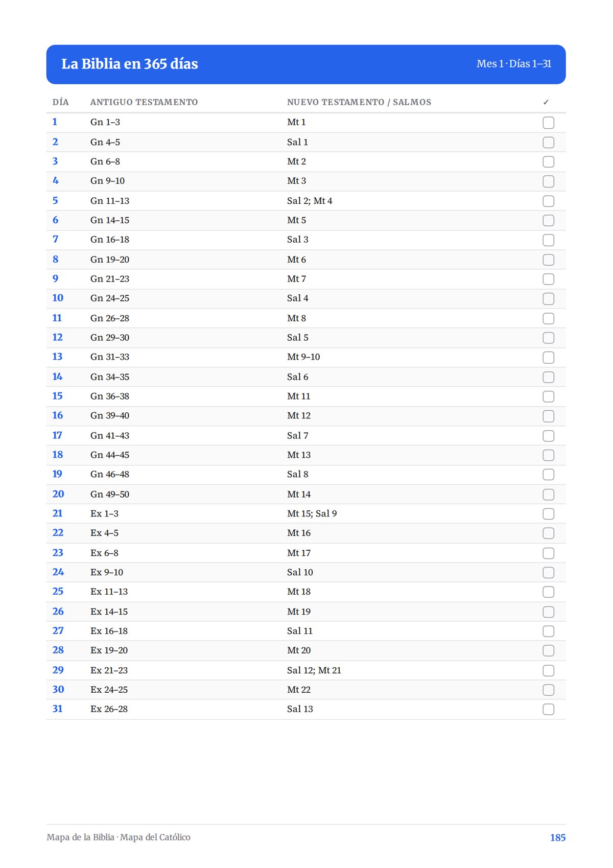The height and width of the screenshot is (868, 613).
Task: Check the box in the Gn 49–50 row
Action: [548, 495]
